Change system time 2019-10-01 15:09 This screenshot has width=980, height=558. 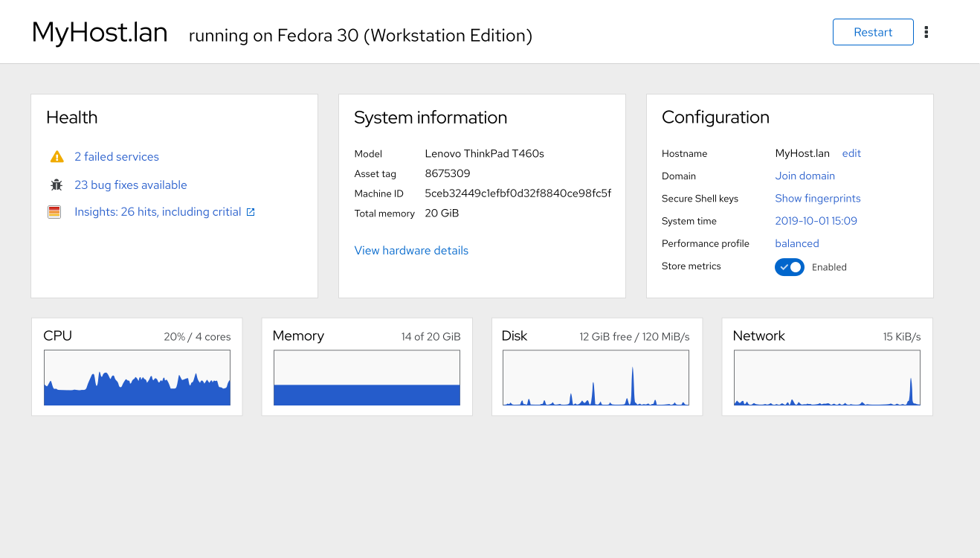coord(816,221)
